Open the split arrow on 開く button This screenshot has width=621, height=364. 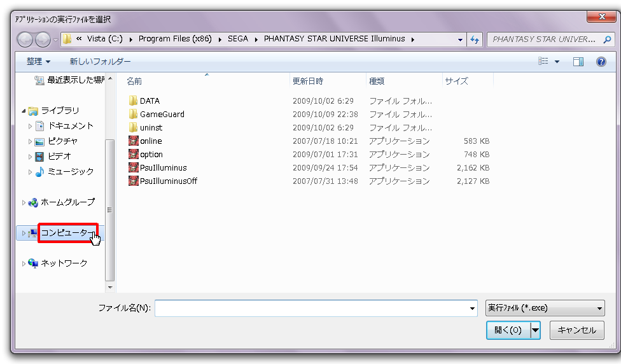click(x=535, y=330)
